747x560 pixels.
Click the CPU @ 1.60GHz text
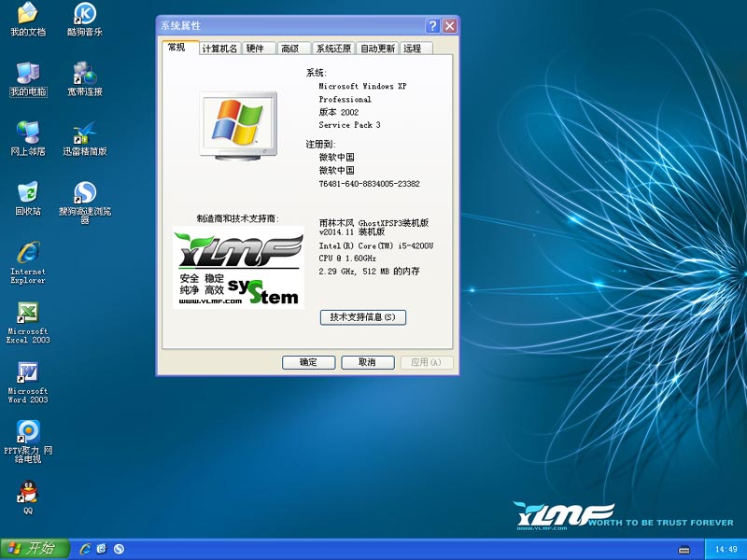coord(347,259)
